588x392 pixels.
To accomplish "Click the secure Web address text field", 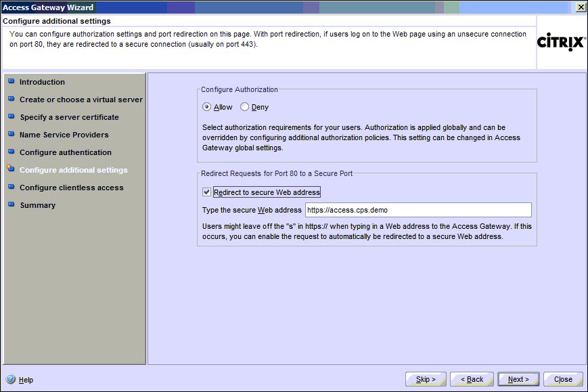I will (x=417, y=210).
